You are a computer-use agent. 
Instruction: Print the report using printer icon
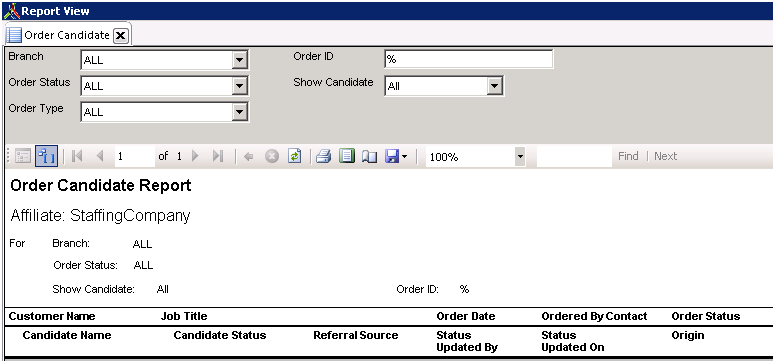323,156
